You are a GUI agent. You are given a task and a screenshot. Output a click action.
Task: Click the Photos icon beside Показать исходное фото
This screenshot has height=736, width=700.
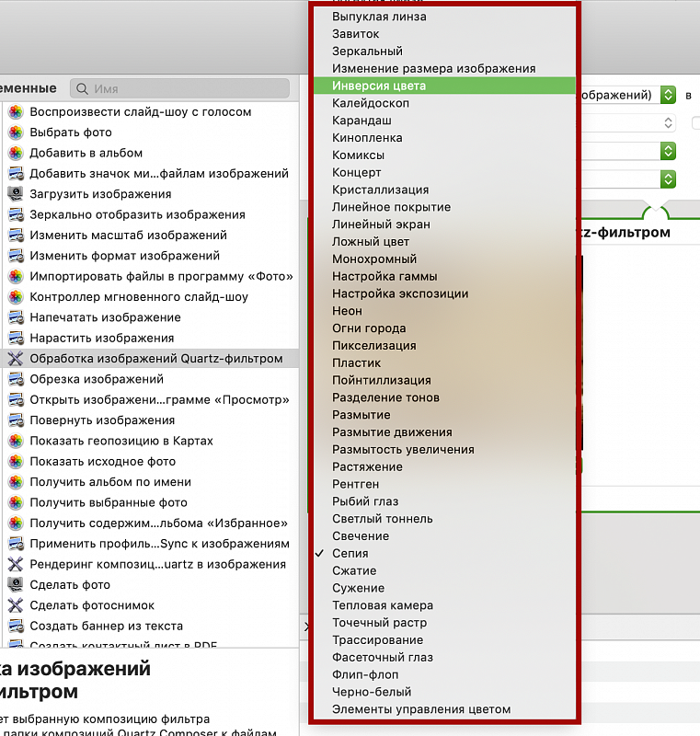[16, 462]
